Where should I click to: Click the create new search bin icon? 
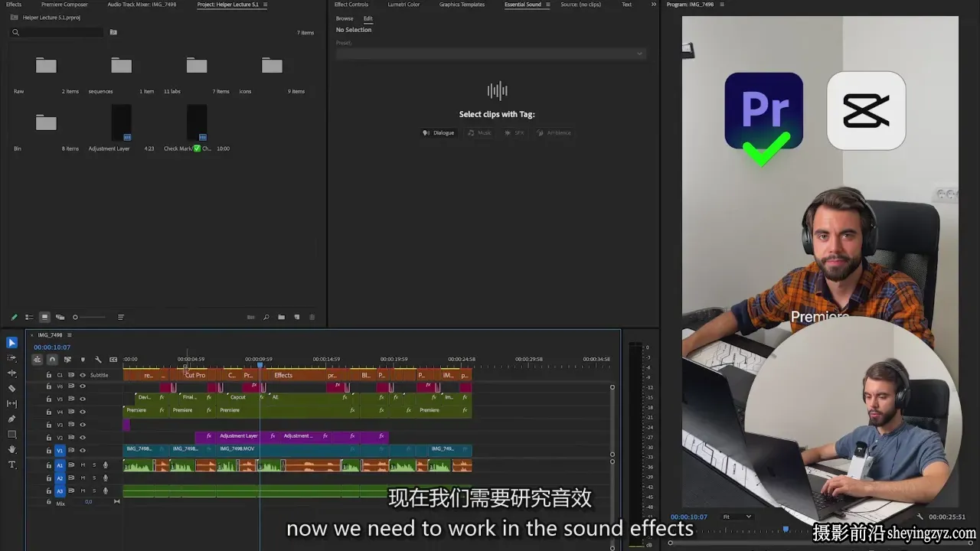(x=113, y=32)
